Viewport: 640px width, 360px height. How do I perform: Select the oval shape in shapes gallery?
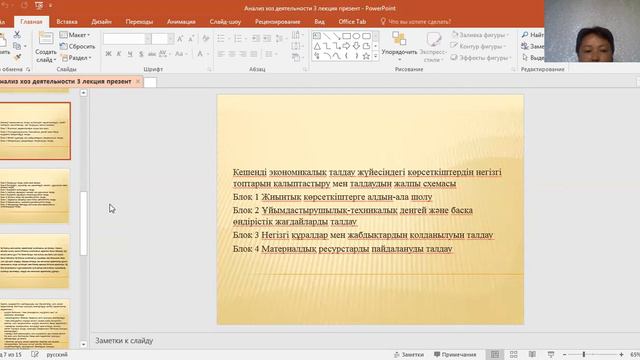(x=356, y=36)
